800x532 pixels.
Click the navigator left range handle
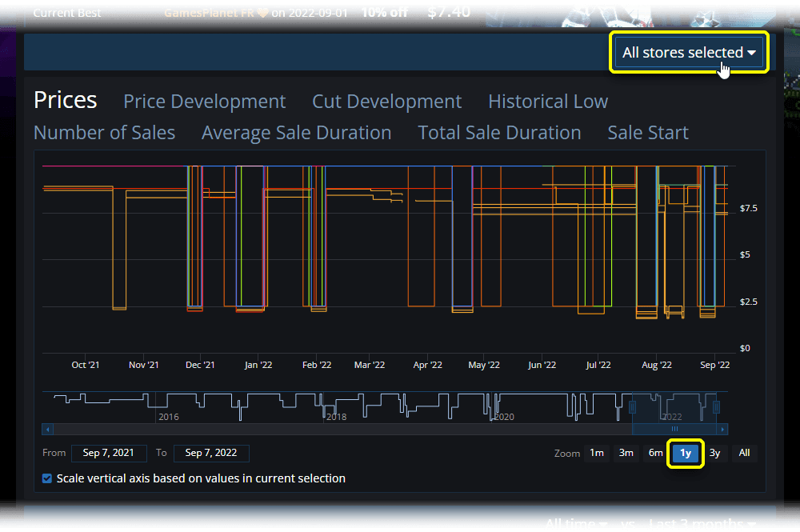[x=633, y=407]
